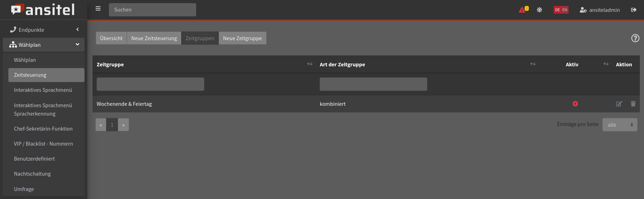Viewport: 644px width, 199px height.
Task: Switch language to EN
Action: (x=565, y=10)
